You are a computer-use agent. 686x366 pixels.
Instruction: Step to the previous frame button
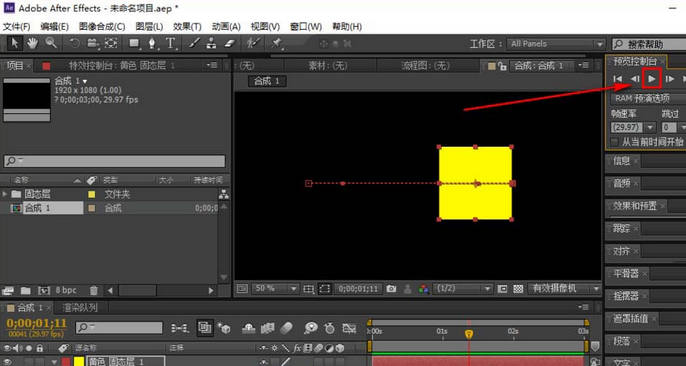(x=635, y=79)
